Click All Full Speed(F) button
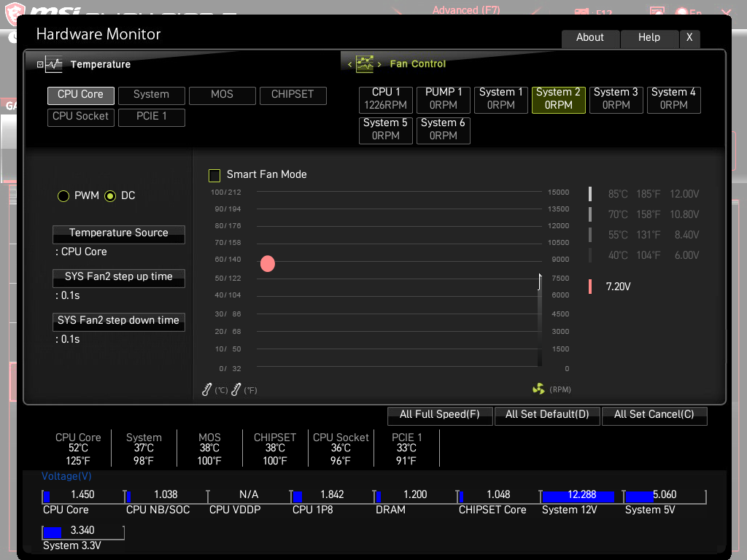The image size is (747, 560). (440, 415)
